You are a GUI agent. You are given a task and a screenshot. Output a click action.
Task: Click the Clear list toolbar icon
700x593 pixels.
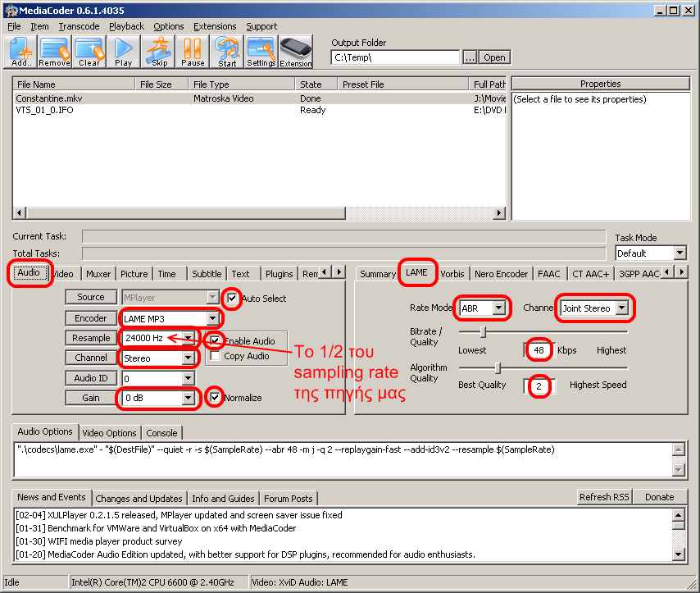(x=89, y=52)
